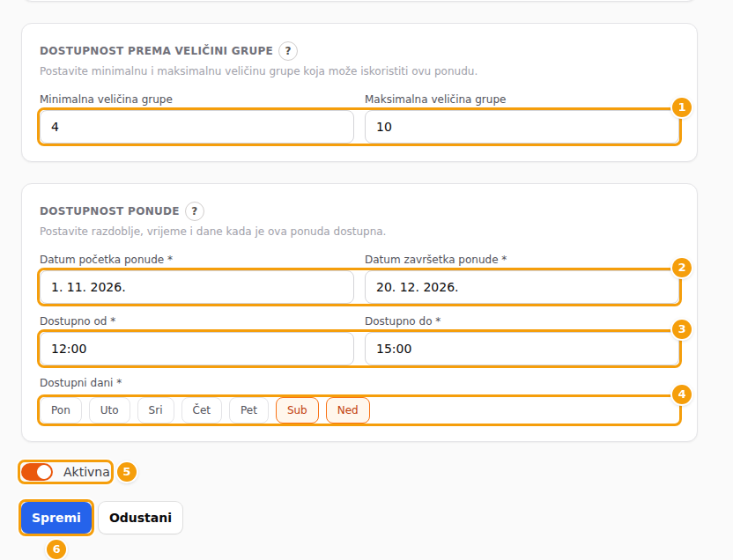The image size is (733, 560).
Task: Cancel editing with Odustani button
Action: coord(140,518)
